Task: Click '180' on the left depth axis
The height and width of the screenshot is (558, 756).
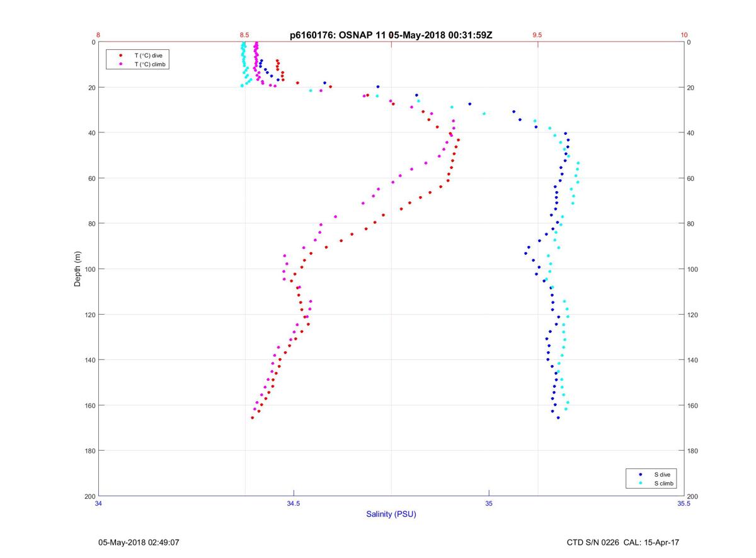Action: click(x=89, y=451)
